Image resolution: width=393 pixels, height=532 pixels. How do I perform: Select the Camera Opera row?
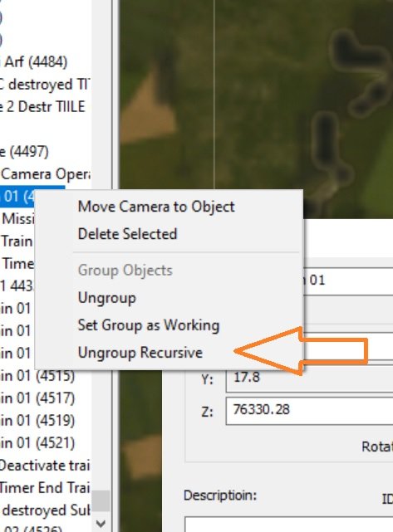click(46, 174)
